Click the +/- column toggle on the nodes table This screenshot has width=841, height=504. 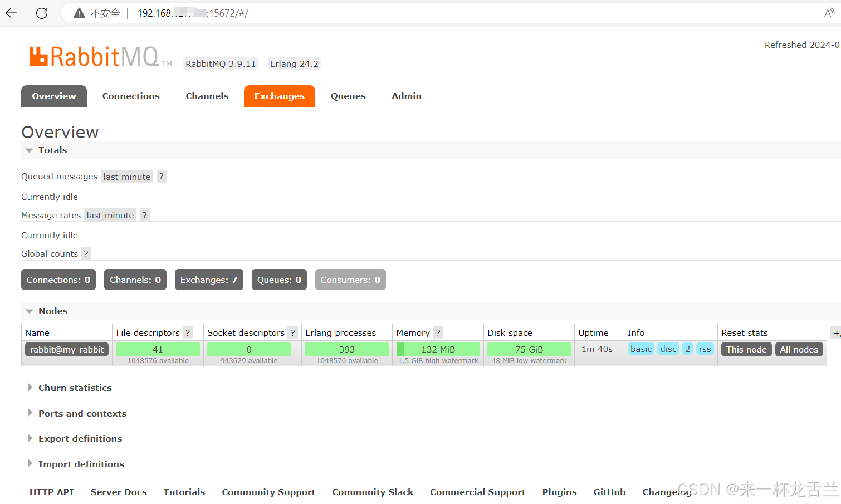pos(836,333)
